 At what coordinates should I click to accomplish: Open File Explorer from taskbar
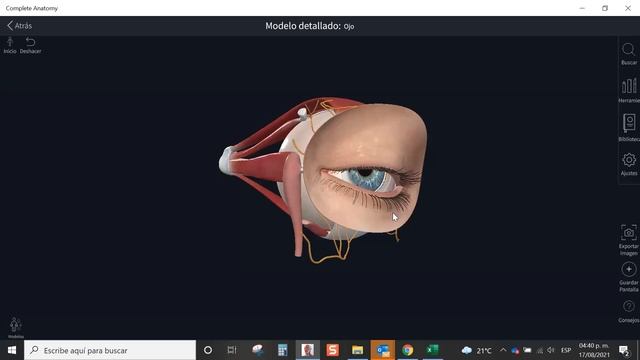click(x=358, y=350)
